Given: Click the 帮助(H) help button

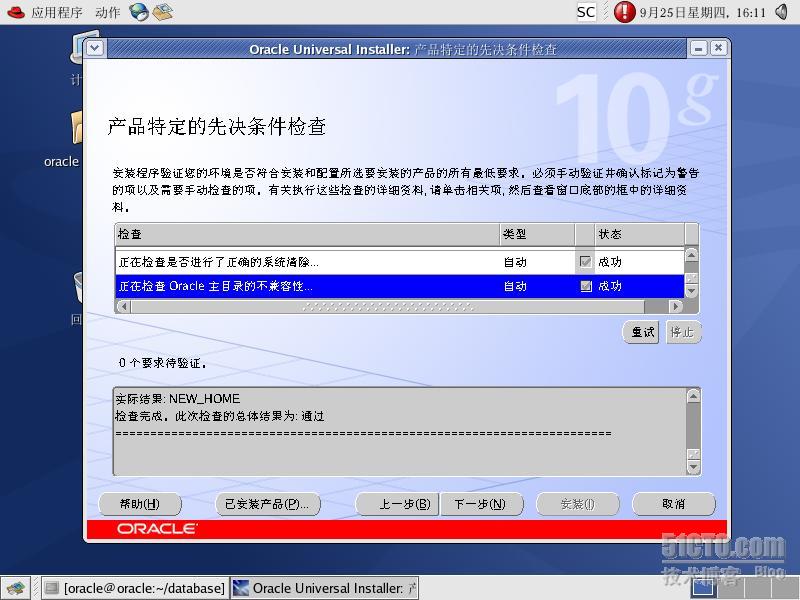Looking at the screenshot, I should coord(140,504).
